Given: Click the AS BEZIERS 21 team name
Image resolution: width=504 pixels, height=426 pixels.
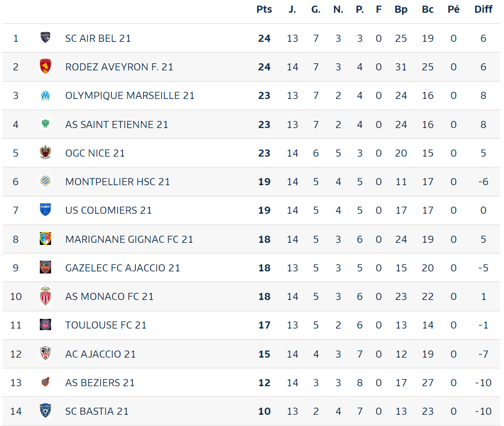Looking at the screenshot, I should (x=100, y=382).
